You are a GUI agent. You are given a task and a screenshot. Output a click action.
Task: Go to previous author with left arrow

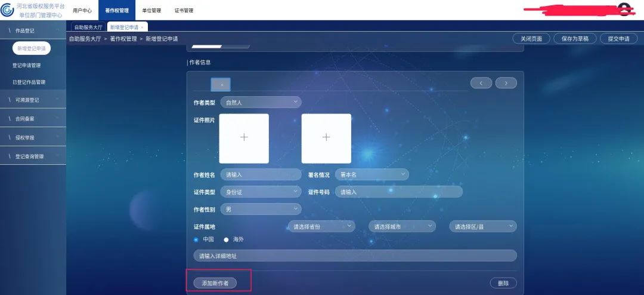coord(481,82)
